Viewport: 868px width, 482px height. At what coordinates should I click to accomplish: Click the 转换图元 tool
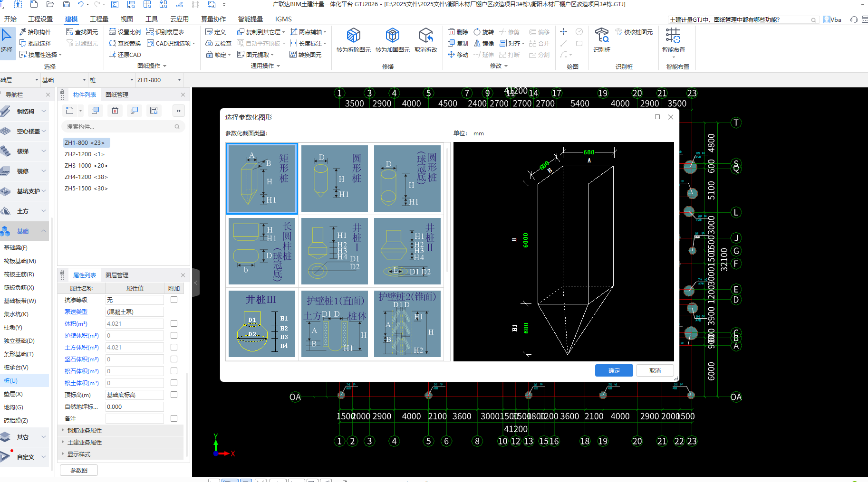[x=306, y=55]
